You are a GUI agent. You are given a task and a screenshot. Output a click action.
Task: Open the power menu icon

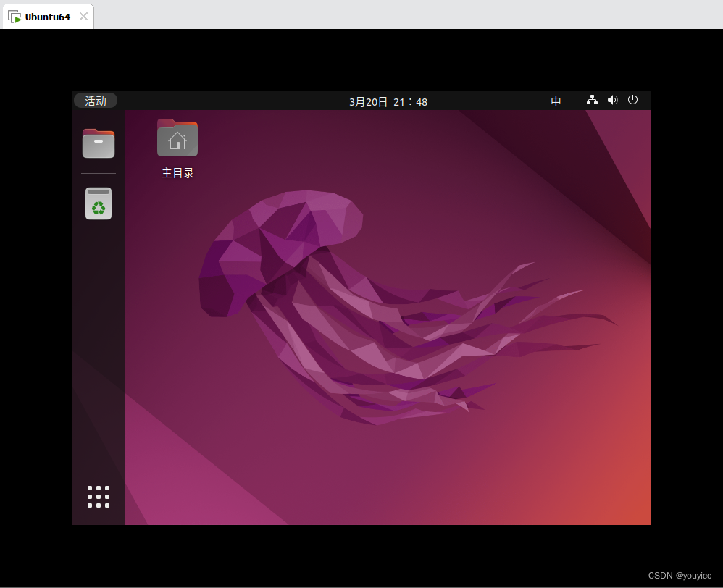[x=632, y=100]
